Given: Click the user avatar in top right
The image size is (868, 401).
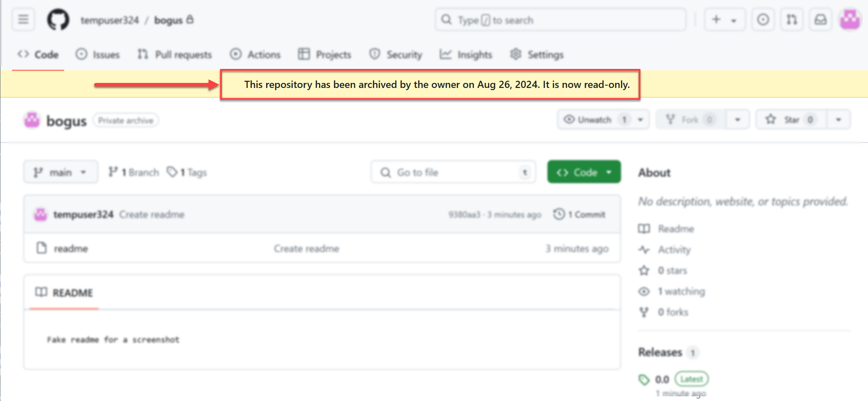Looking at the screenshot, I should (850, 19).
